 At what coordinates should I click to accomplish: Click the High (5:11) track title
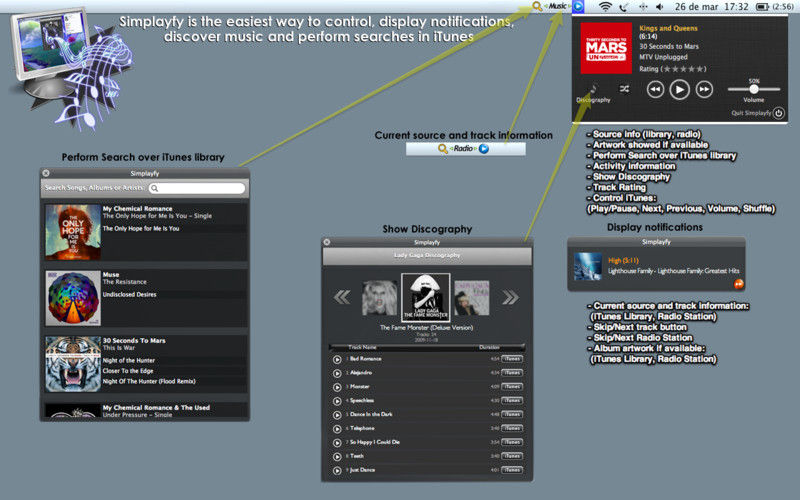pyautogui.click(x=623, y=260)
